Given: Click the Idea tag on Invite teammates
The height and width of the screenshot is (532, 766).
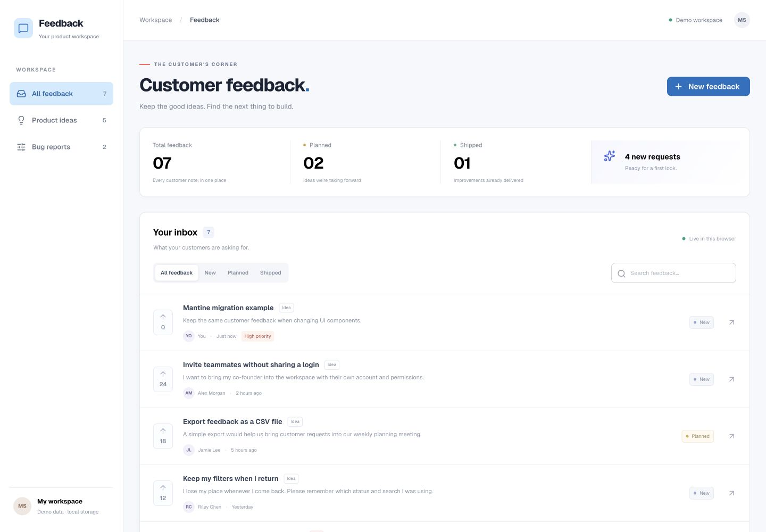Looking at the screenshot, I should click(x=332, y=365).
